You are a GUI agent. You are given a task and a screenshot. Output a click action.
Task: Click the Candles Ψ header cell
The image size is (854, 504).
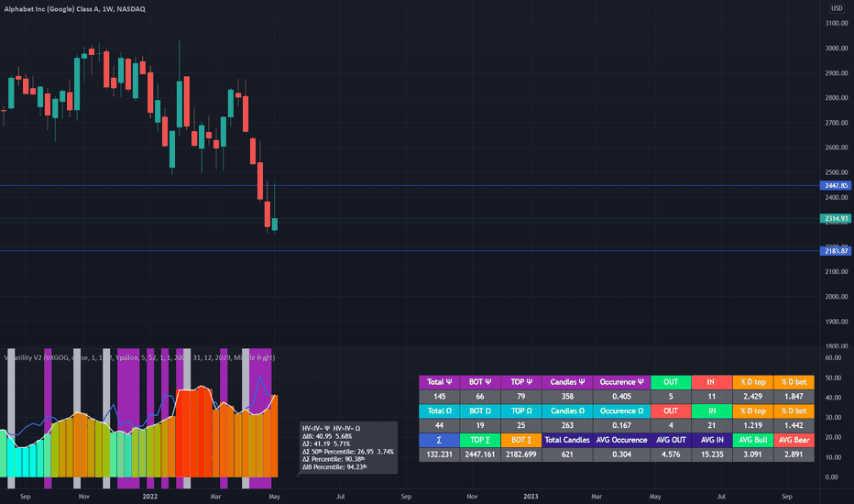[x=567, y=382]
